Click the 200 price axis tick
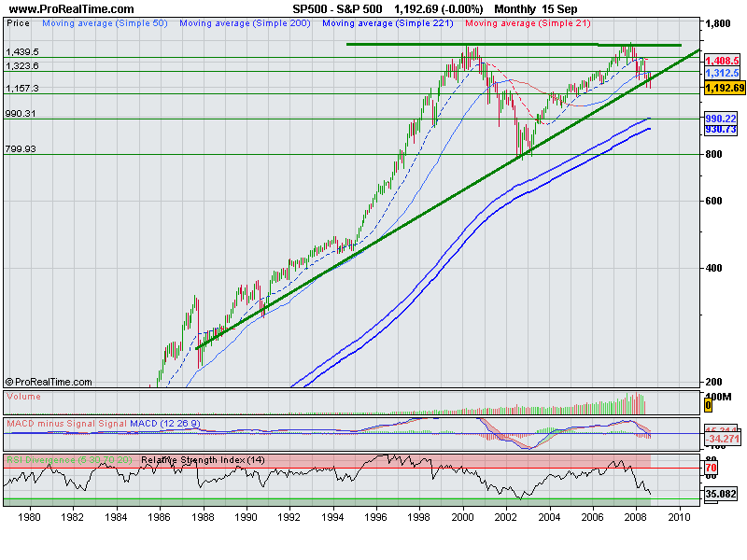The width and height of the screenshot is (747, 560). tap(713, 382)
